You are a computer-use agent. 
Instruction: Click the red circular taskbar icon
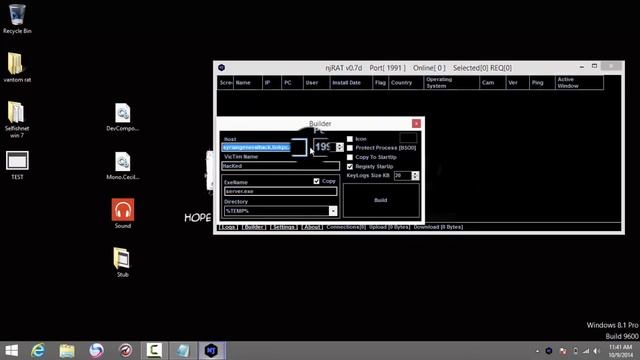point(125,351)
